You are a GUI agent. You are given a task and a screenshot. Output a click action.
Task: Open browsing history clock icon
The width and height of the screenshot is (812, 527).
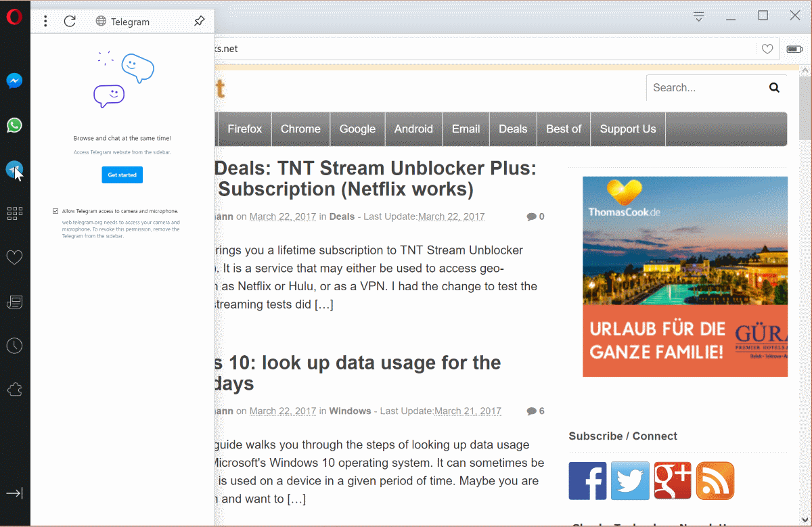pos(14,346)
